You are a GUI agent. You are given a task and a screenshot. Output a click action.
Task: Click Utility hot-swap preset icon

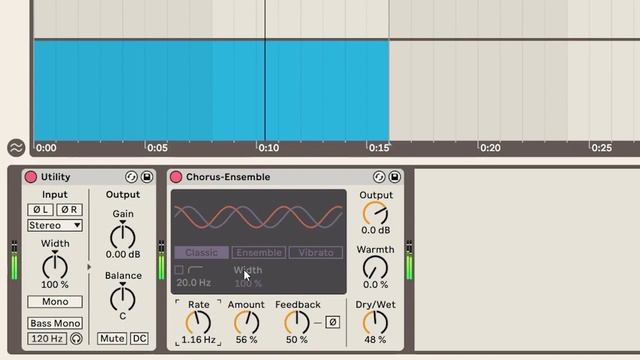(x=131, y=177)
